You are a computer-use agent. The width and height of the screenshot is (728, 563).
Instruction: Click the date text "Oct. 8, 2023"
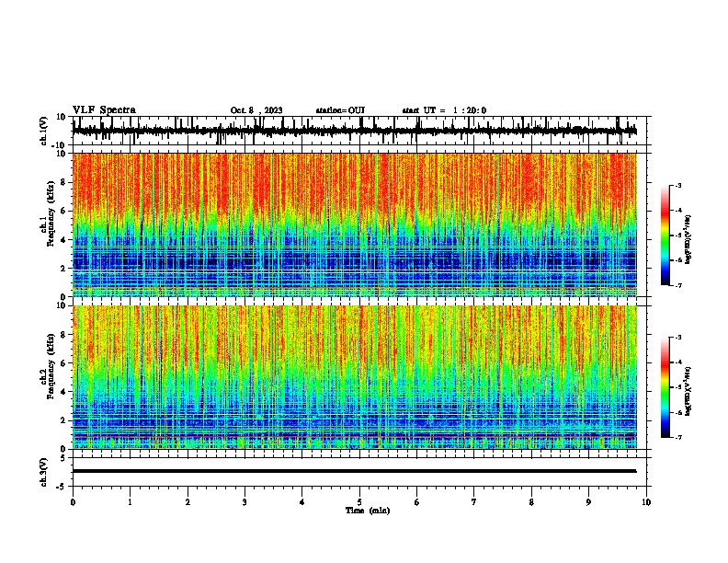pyautogui.click(x=256, y=110)
